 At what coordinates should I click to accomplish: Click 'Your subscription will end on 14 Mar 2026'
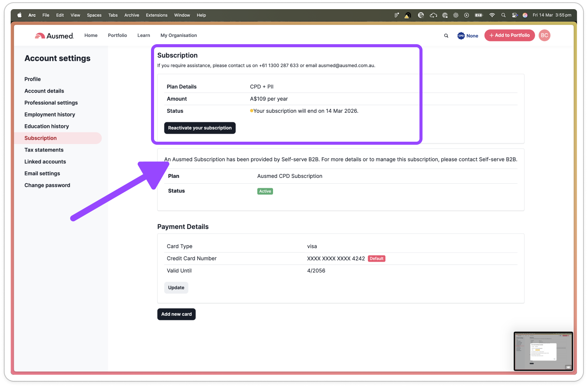click(306, 111)
